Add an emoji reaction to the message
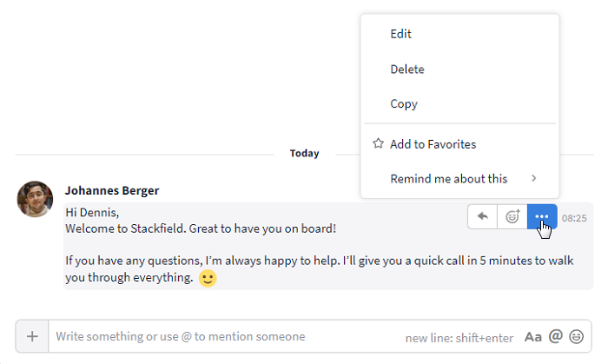 pyautogui.click(x=512, y=216)
